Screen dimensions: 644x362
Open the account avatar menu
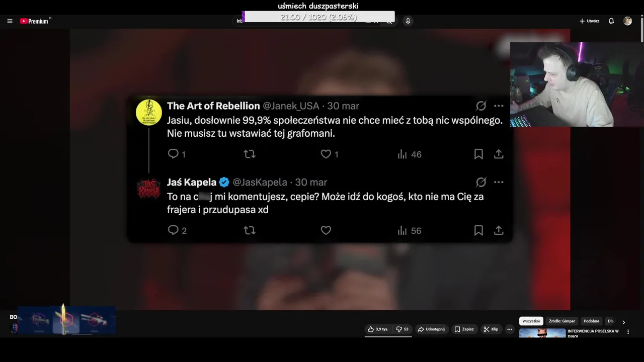point(627,21)
